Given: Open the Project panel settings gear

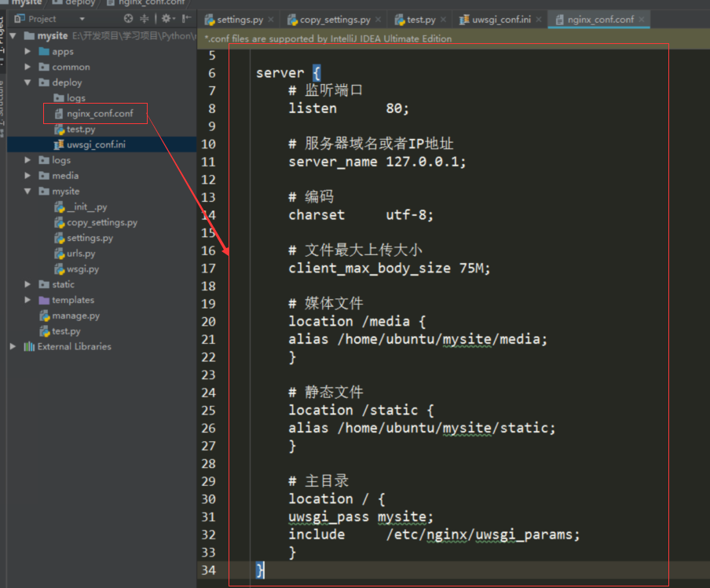Looking at the screenshot, I should (167, 19).
